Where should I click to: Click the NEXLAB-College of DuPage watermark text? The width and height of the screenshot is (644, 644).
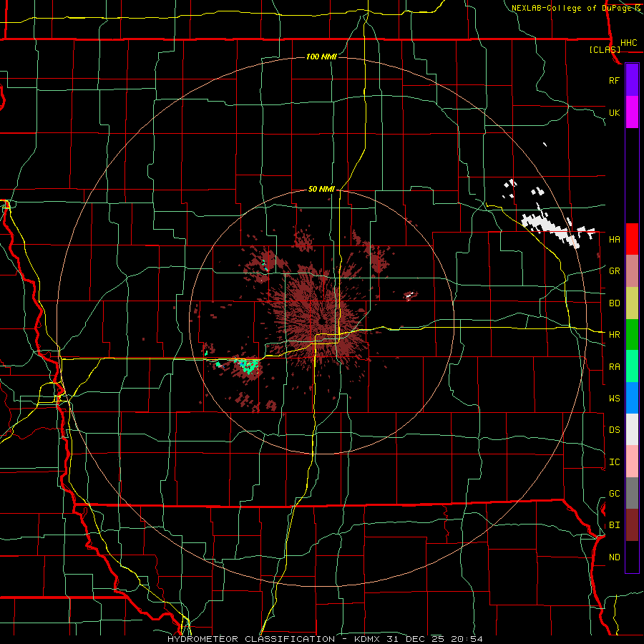pyautogui.click(x=572, y=8)
